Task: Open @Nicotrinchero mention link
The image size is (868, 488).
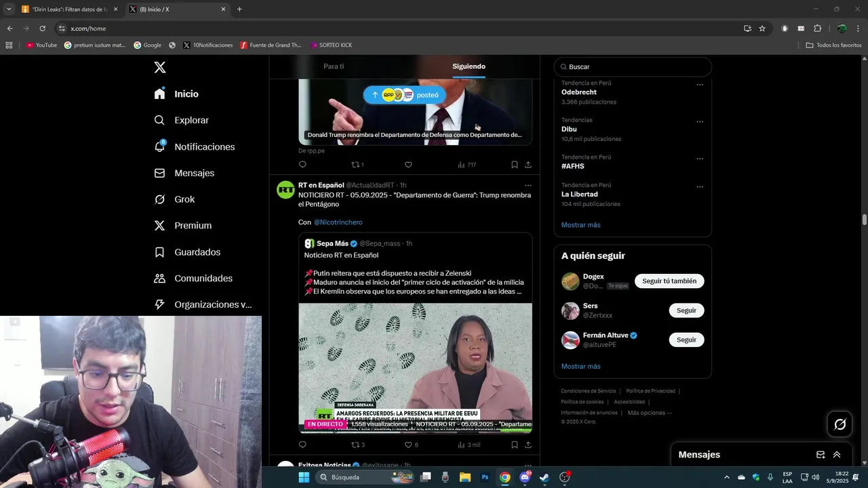Action: pyautogui.click(x=338, y=222)
